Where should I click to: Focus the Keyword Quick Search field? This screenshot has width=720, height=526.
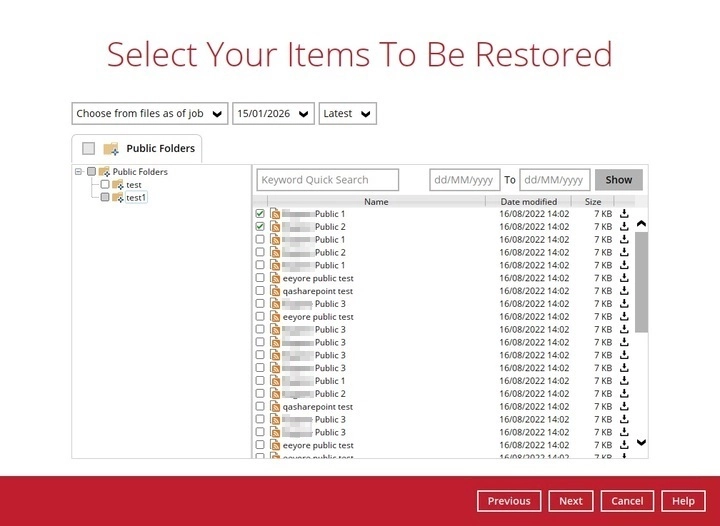pos(328,179)
